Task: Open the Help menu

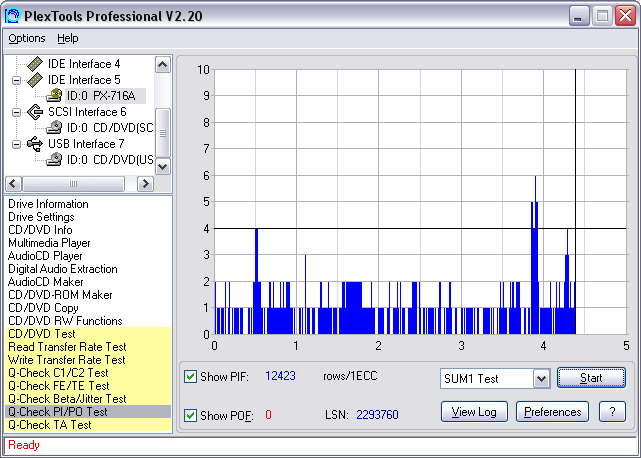Action: tap(67, 38)
